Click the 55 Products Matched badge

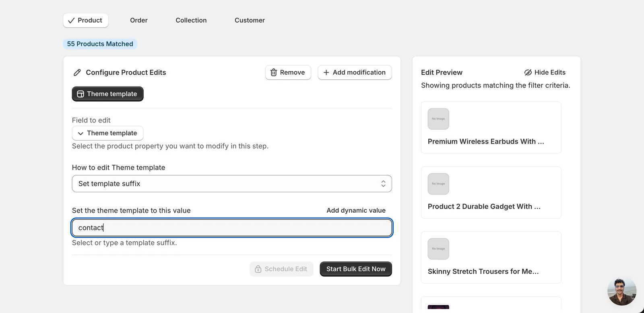coord(100,44)
